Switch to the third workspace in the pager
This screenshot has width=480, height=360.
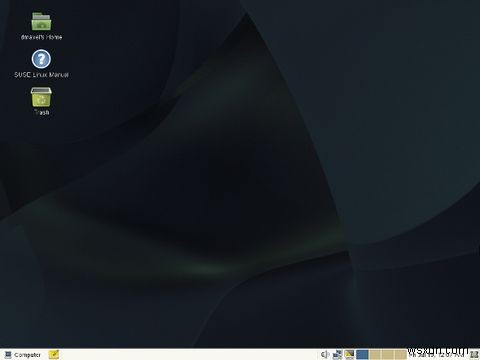click(x=388, y=355)
